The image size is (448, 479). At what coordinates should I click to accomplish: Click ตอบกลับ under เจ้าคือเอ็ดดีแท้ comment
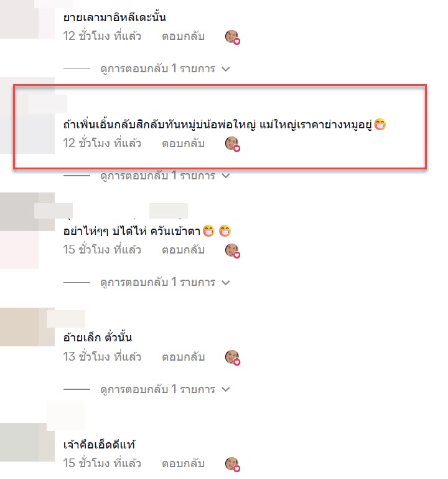[183, 463]
